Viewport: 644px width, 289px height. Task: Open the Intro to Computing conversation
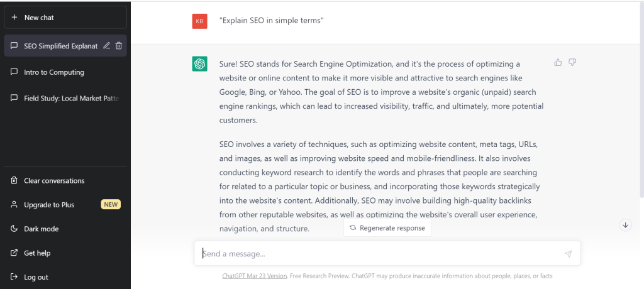click(x=65, y=72)
